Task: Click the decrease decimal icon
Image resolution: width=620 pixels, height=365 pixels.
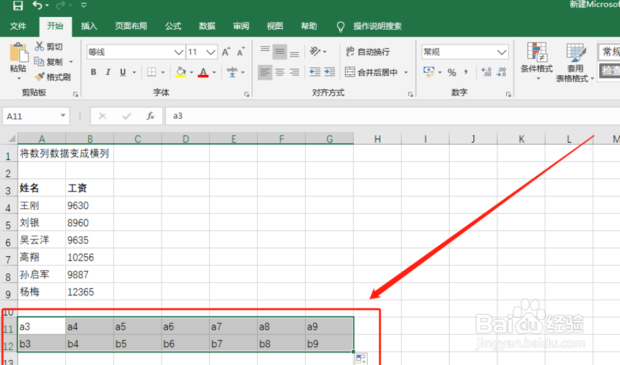Action: pyautogui.click(x=501, y=72)
